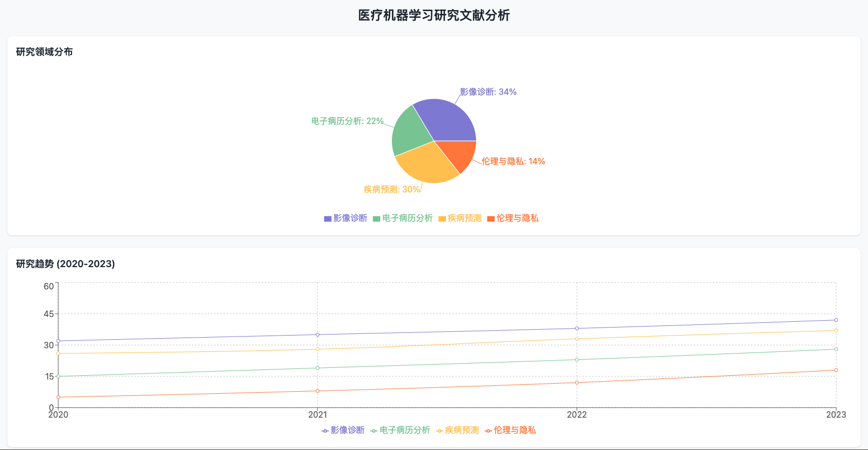The width and height of the screenshot is (868, 450).
Task: Click the 研究趋势 (2020-2023) section heading
Action: pyautogui.click(x=66, y=264)
